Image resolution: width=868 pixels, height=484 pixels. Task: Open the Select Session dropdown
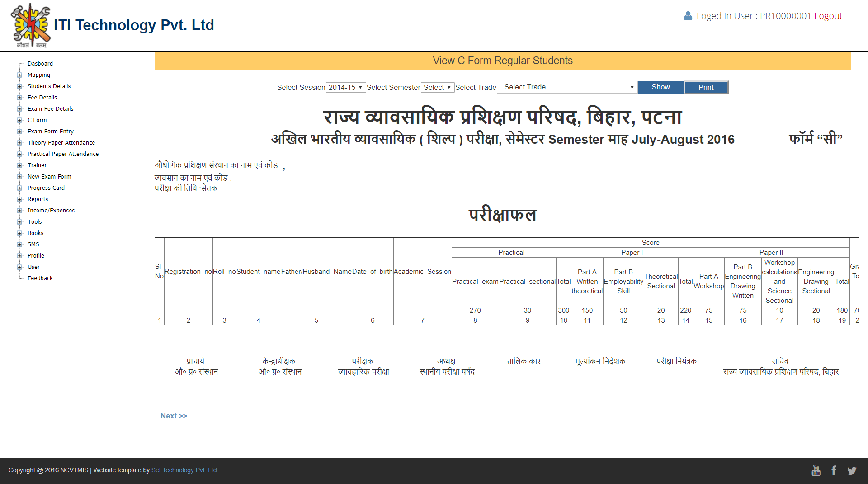click(345, 88)
